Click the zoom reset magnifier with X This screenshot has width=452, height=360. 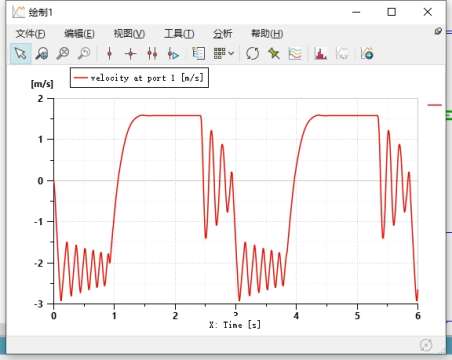(x=63, y=53)
